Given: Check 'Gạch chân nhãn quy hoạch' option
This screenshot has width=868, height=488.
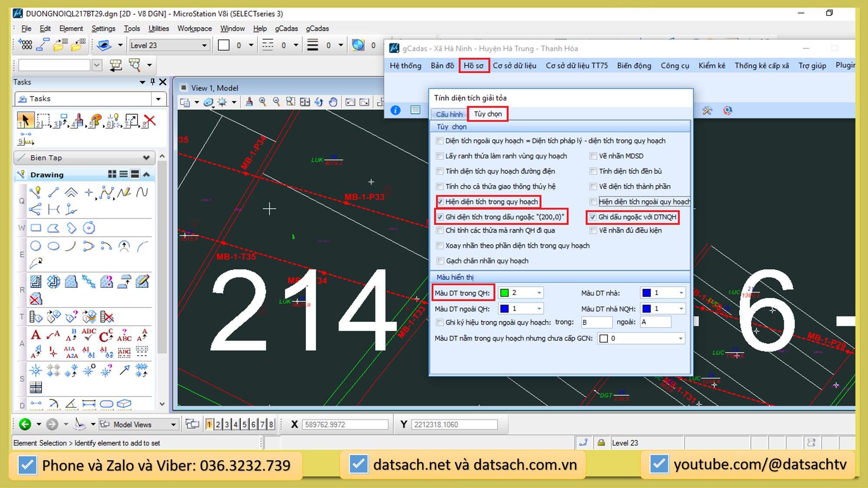Looking at the screenshot, I should (x=440, y=261).
